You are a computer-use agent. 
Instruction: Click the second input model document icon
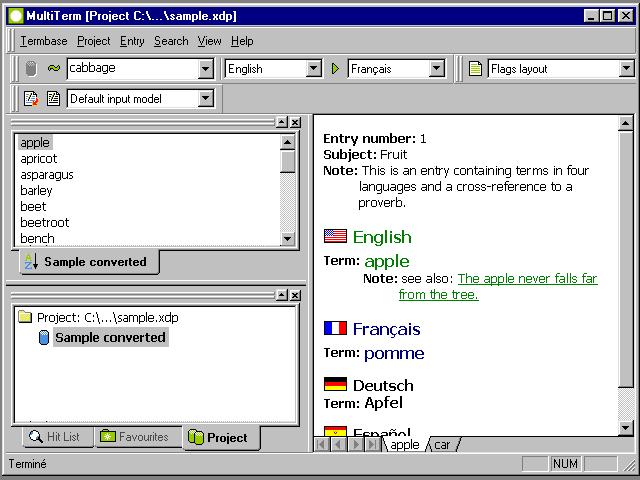pos(54,99)
